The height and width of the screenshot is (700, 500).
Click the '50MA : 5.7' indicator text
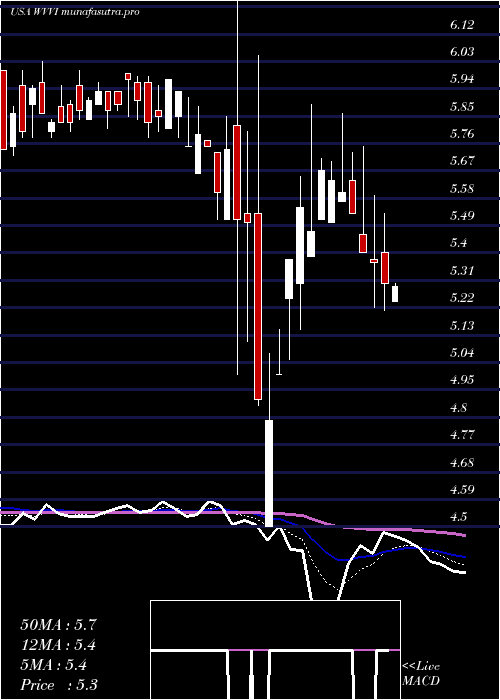[58, 625]
